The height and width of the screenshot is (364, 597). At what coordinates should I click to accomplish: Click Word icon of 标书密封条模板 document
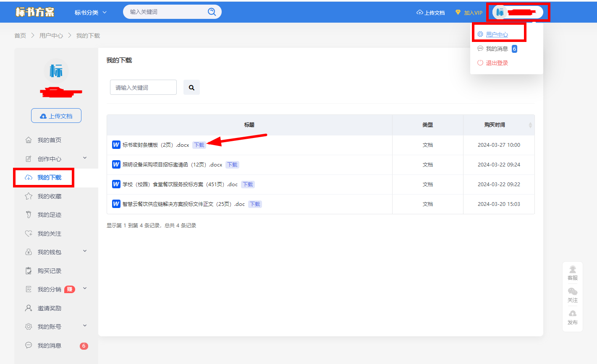pos(116,145)
